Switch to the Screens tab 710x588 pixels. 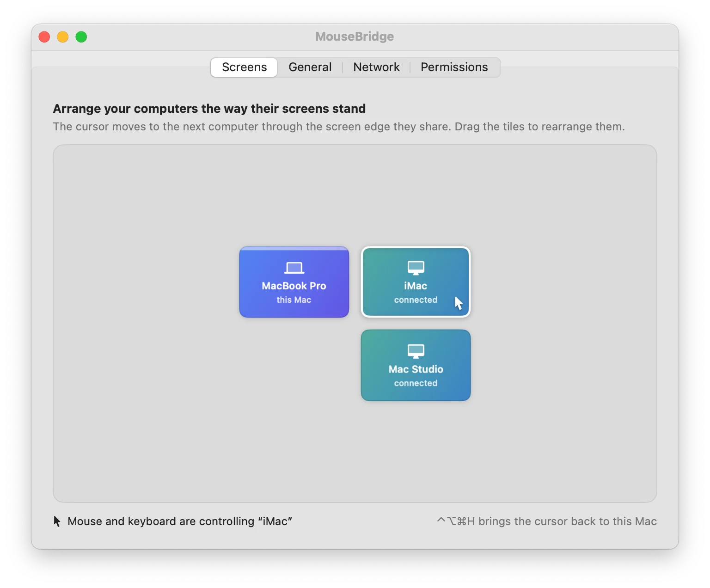click(x=244, y=67)
